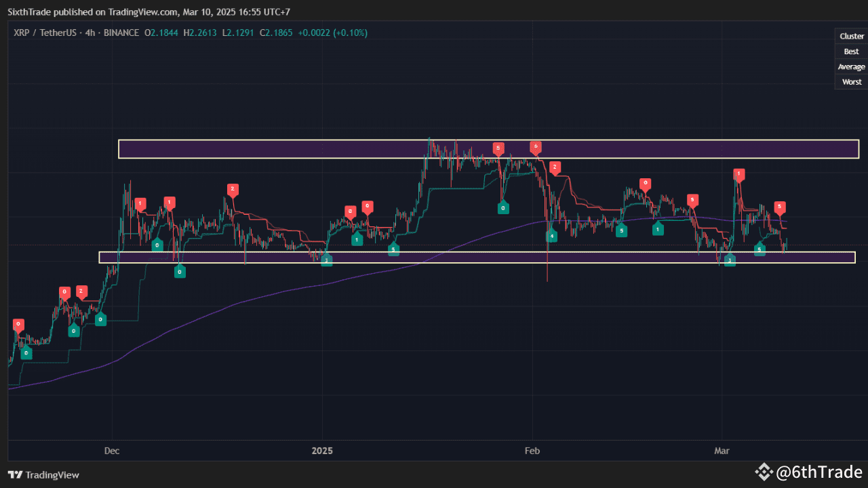Click the TradingView logo at the bottom
Viewport: 868px width, 488px height.
(x=43, y=475)
